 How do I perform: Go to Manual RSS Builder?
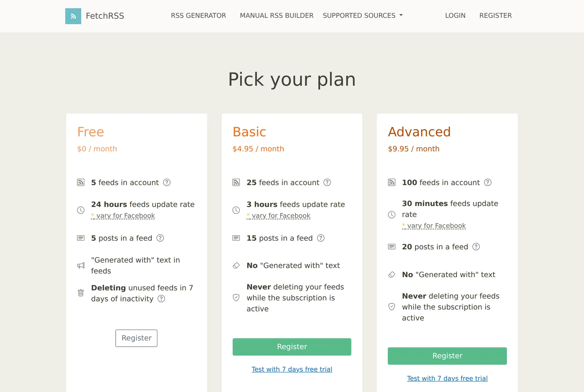point(277,16)
